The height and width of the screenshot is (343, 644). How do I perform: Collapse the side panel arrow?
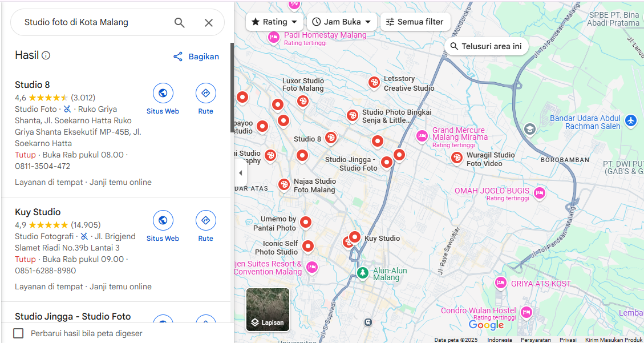point(240,173)
